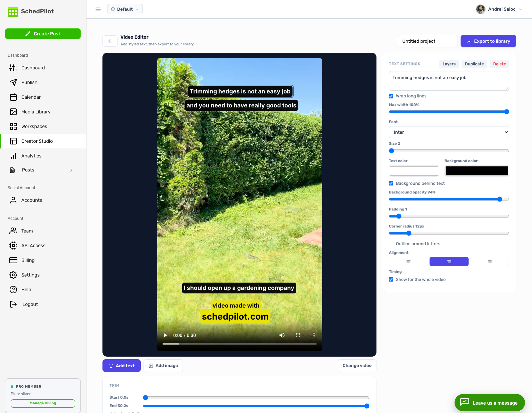Click the Create Post button
The height and width of the screenshot is (413, 532).
(43, 34)
